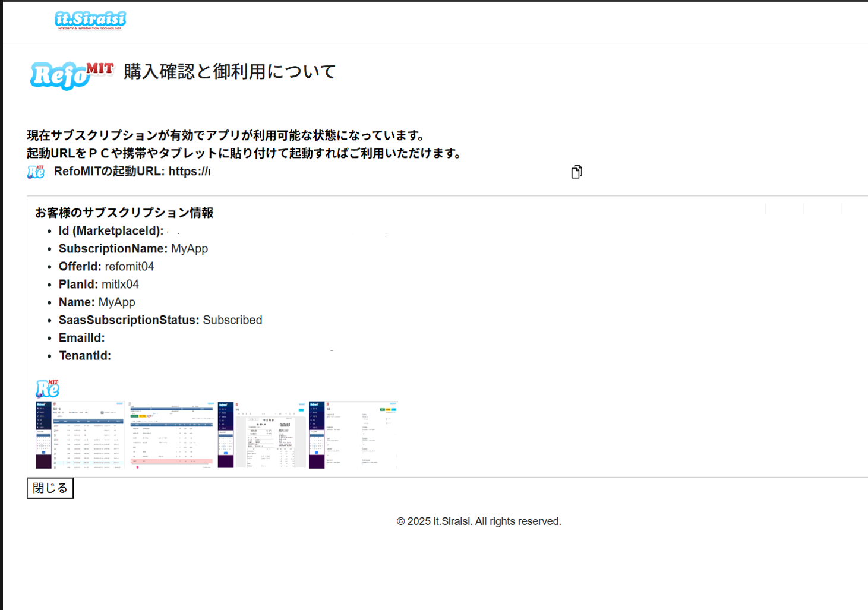This screenshot has width=868, height=610.
Task: Click the RefoMIT launch URL text
Action: (x=132, y=172)
